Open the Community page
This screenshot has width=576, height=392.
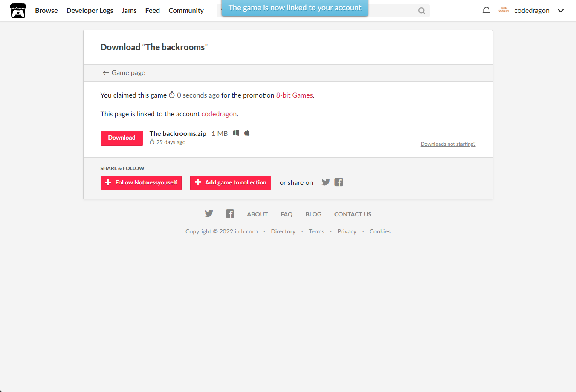[186, 10]
